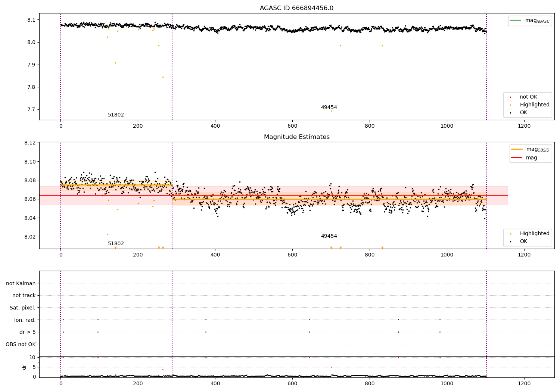Click the title 'AGASC ID 666894456.0'

pyautogui.click(x=296, y=8)
